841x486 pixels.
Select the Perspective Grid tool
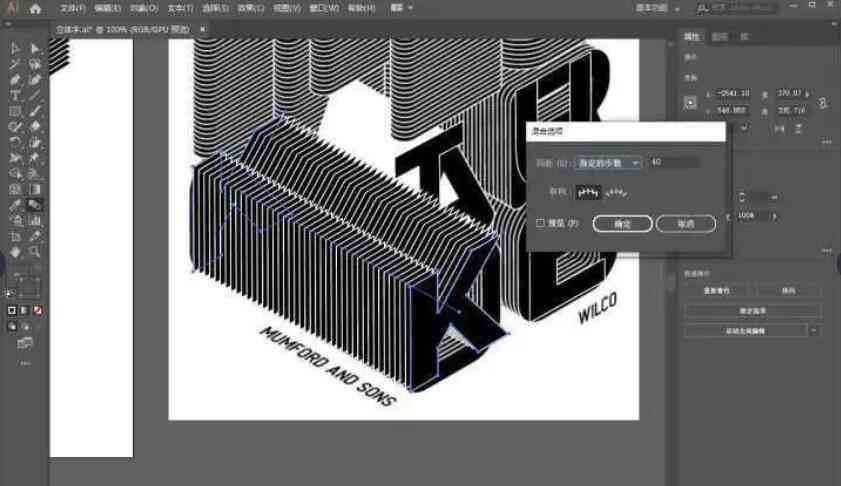pos(35,173)
